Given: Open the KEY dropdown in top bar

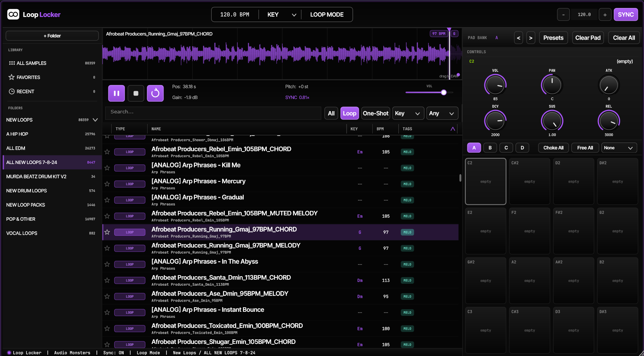Looking at the screenshot, I should (281, 15).
